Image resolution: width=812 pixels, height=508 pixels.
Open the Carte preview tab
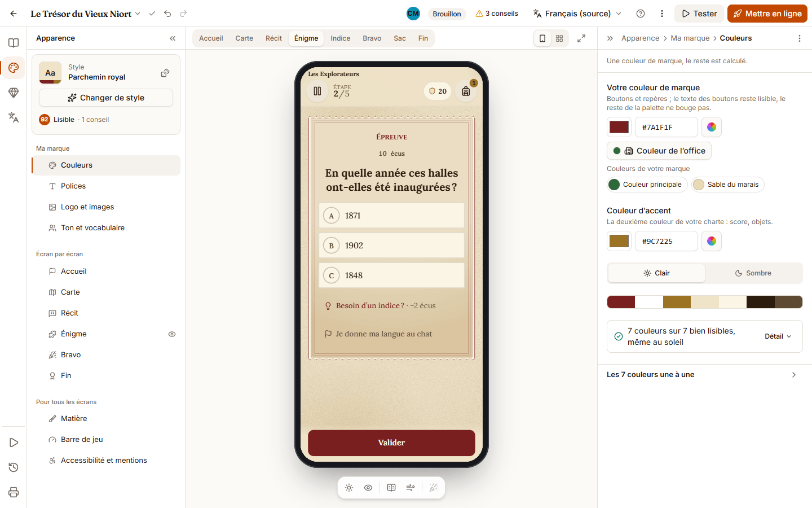[244, 38]
